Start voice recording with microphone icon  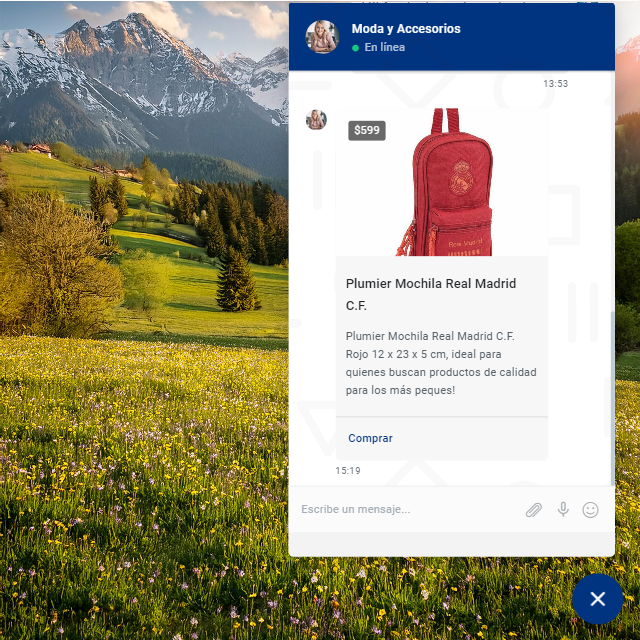[563, 509]
